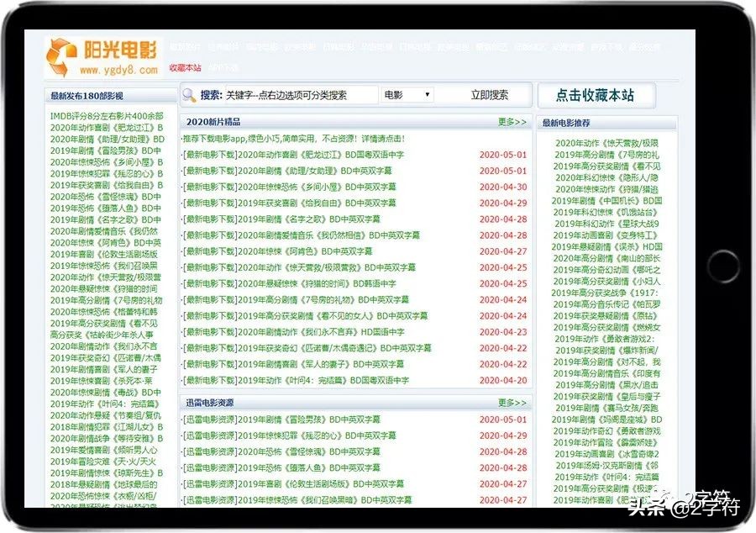Open the 电影 search category dropdown
Viewport: 756px width, 533px height.
pos(406,93)
